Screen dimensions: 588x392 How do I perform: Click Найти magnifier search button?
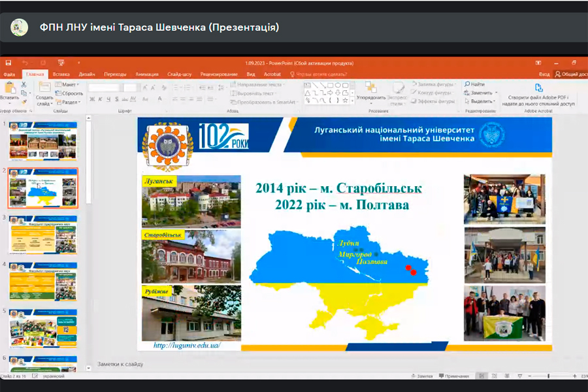coord(474,84)
